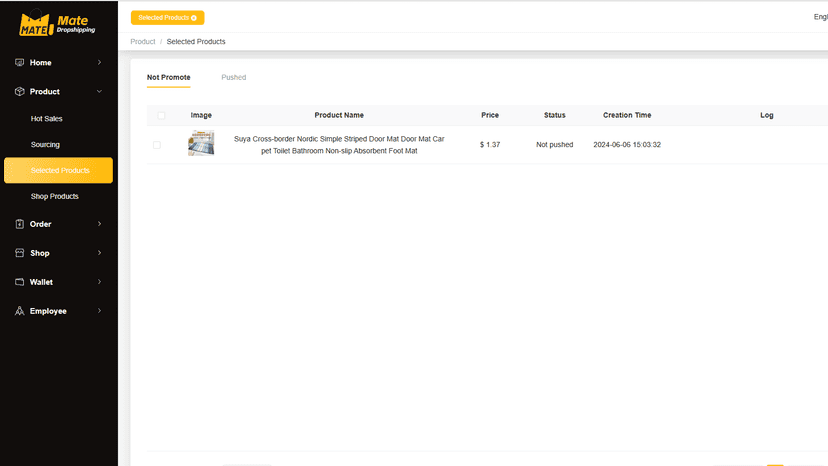Expand the Shop menu chevron

point(99,253)
